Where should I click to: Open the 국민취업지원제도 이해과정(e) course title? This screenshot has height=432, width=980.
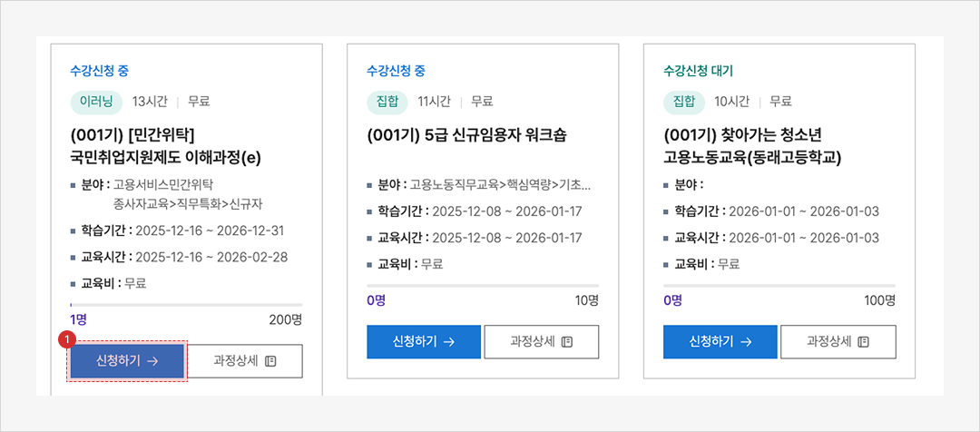pos(165,146)
